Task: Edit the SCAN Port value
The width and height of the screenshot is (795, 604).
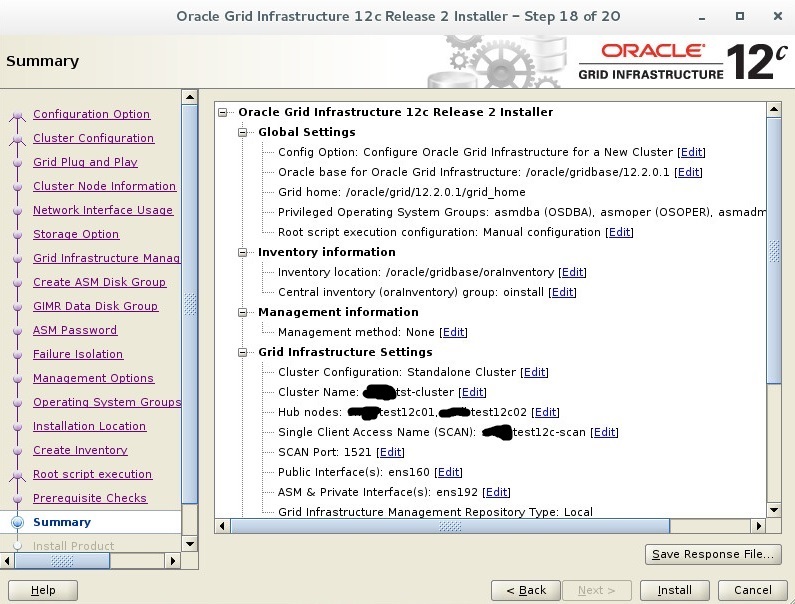Action: [x=390, y=452]
